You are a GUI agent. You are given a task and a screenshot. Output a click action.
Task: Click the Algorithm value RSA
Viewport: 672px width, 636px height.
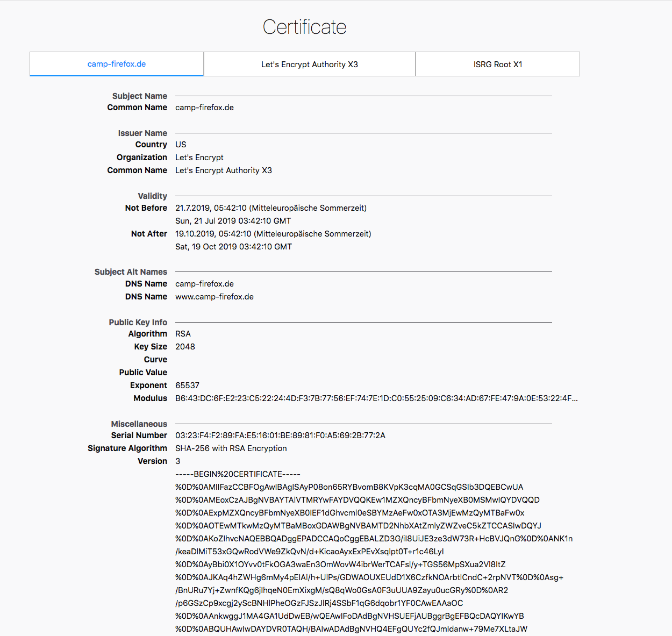(183, 334)
